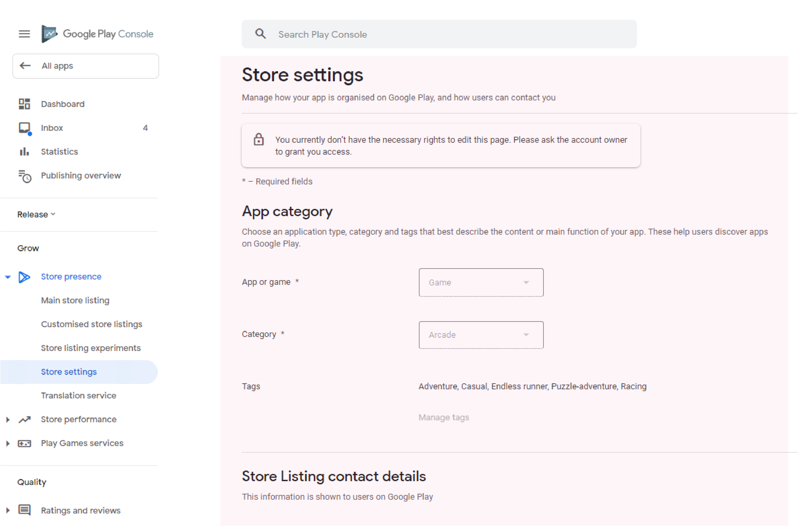The image size is (798, 532).
Task: Click Manage tags link
Action: (444, 417)
